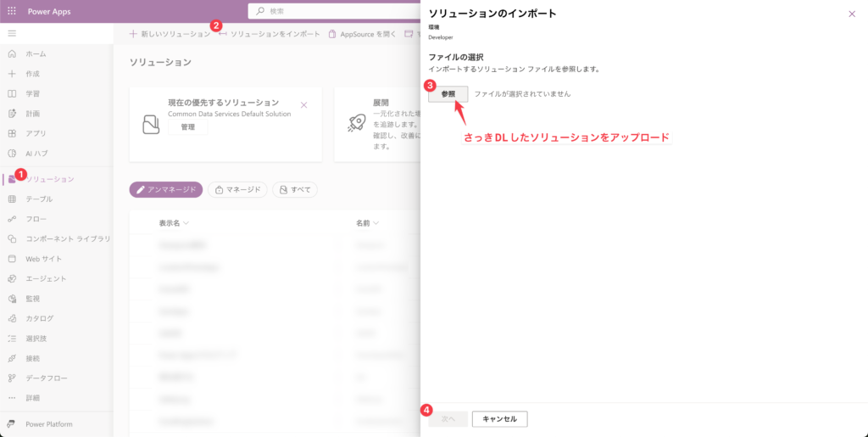Click the 検索 search box

(339, 11)
